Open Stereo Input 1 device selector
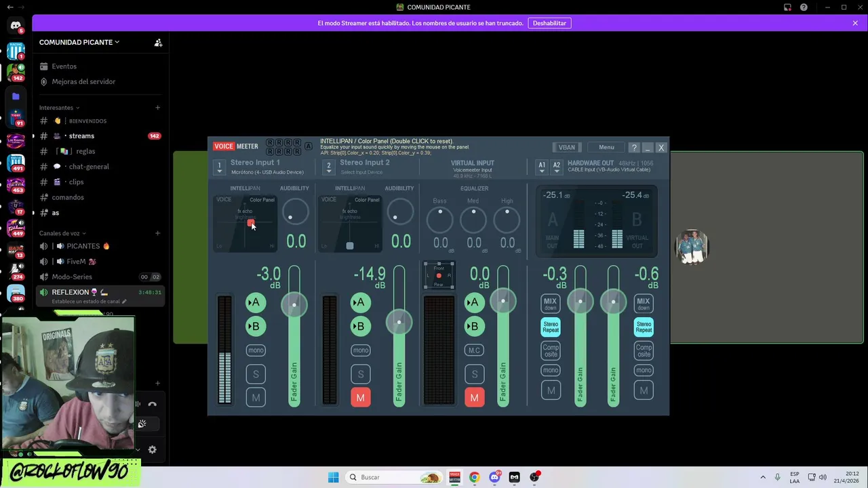The width and height of the screenshot is (868, 488). [219, 167]
